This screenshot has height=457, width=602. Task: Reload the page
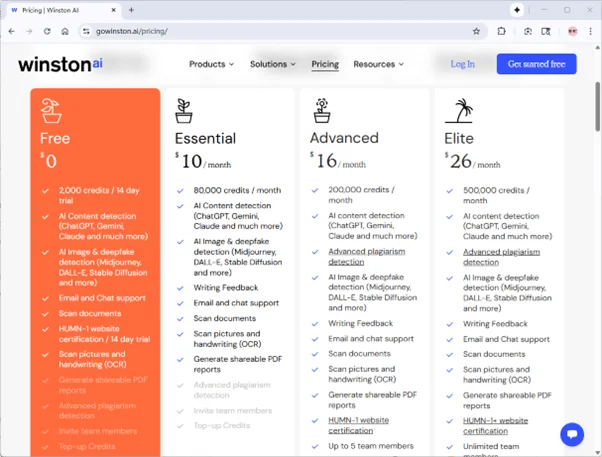(47, 31)
